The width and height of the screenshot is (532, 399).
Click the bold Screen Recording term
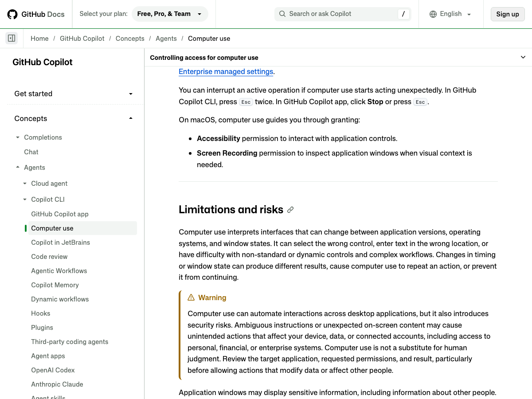tap(227, 153)
